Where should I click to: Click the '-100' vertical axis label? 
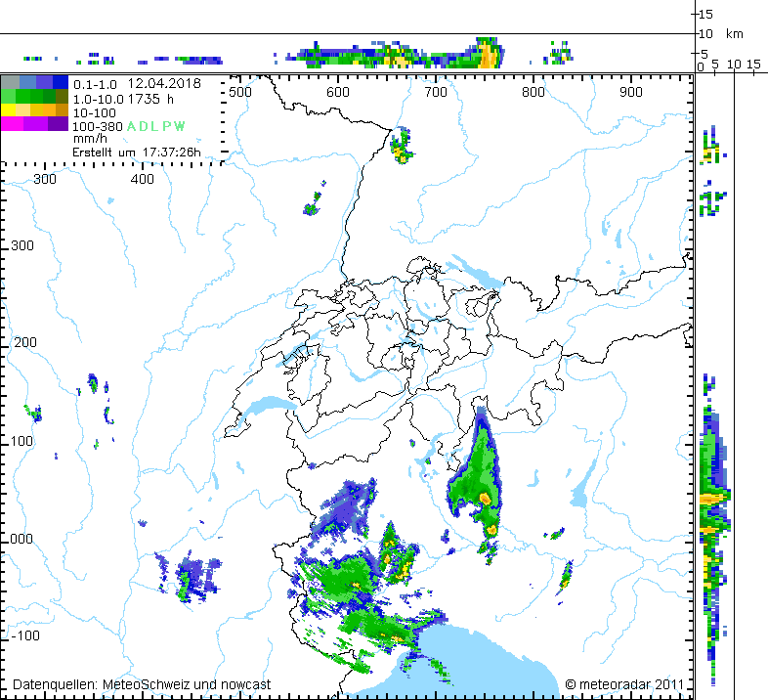[x=25, y=635]
